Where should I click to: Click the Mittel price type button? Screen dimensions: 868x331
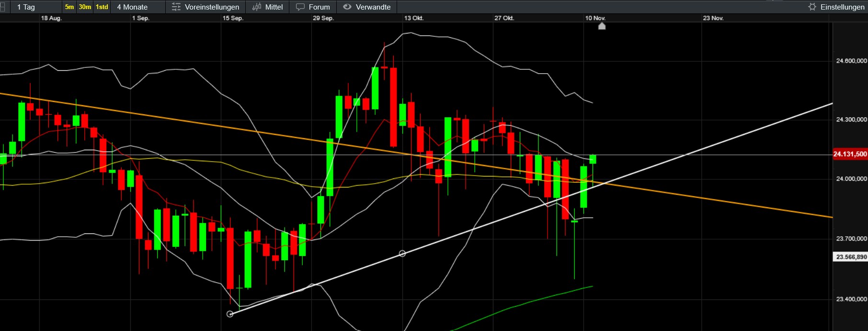(274, 7)
